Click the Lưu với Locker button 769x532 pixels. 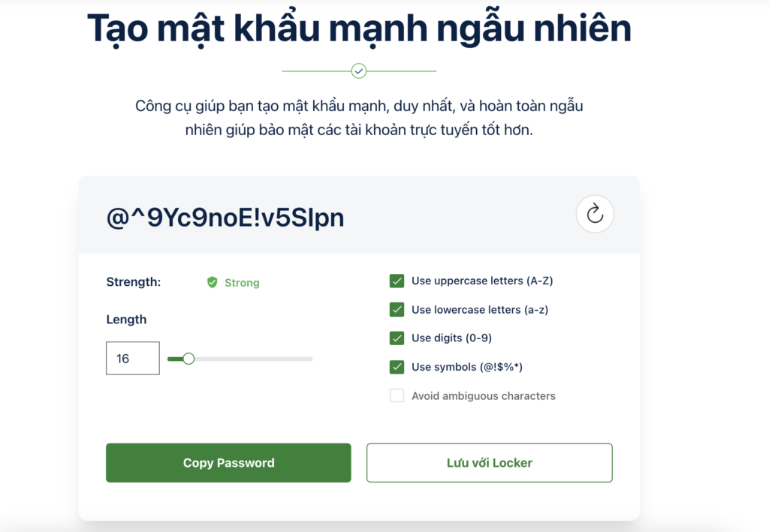pos(490,463)
